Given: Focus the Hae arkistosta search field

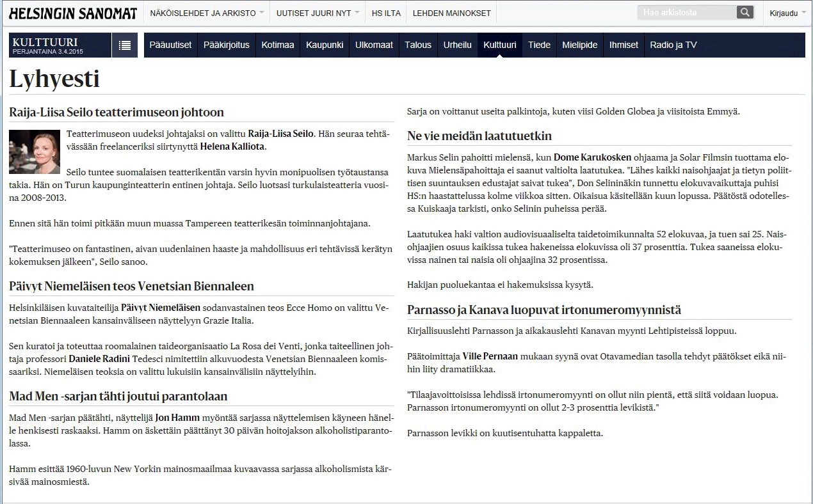Looking at the screenshot, I should click(687, 12).
